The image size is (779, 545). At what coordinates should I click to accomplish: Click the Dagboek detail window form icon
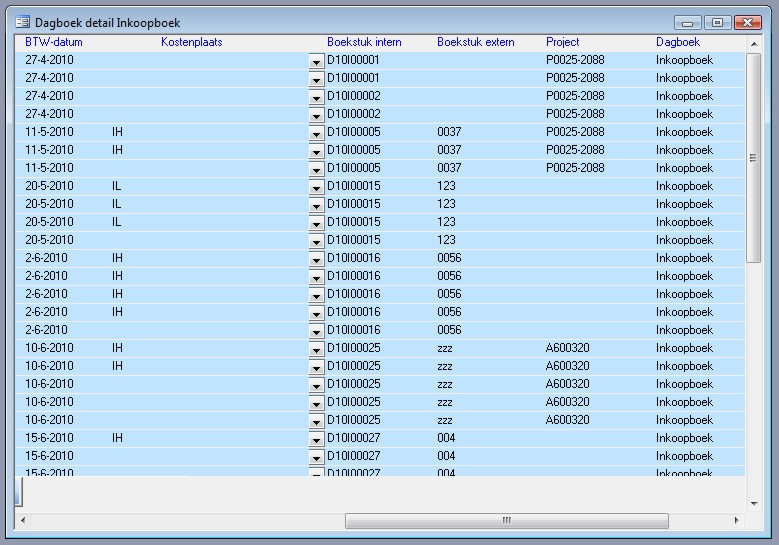click(22, 22)
